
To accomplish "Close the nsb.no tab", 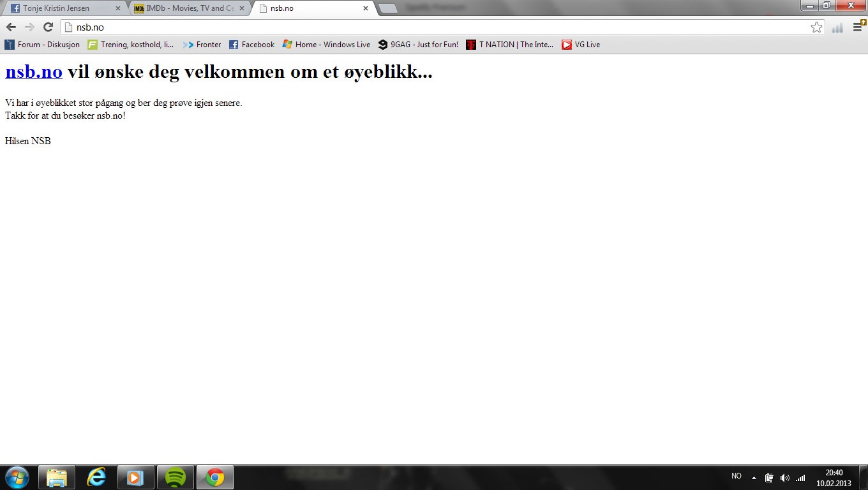I will tap(365, 8).
